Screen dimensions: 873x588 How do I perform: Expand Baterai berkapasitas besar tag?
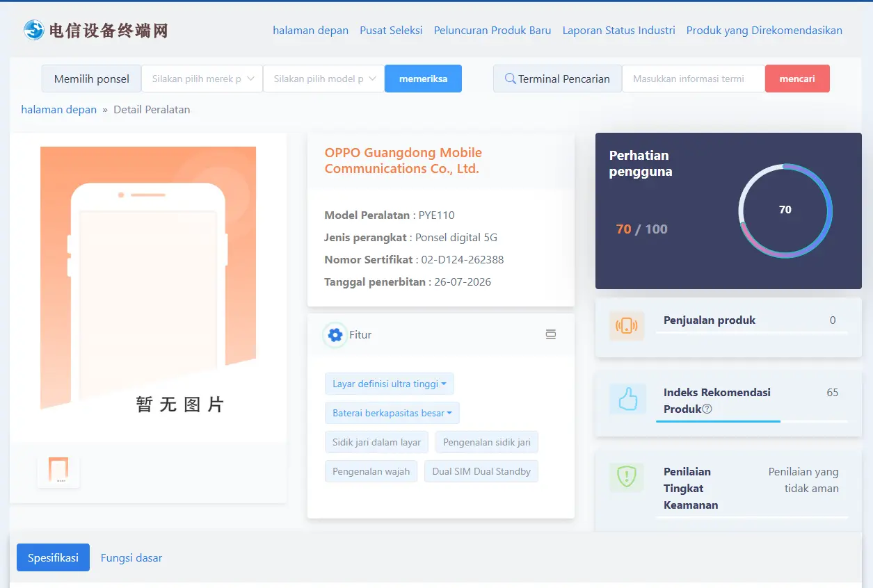point(392,413)
